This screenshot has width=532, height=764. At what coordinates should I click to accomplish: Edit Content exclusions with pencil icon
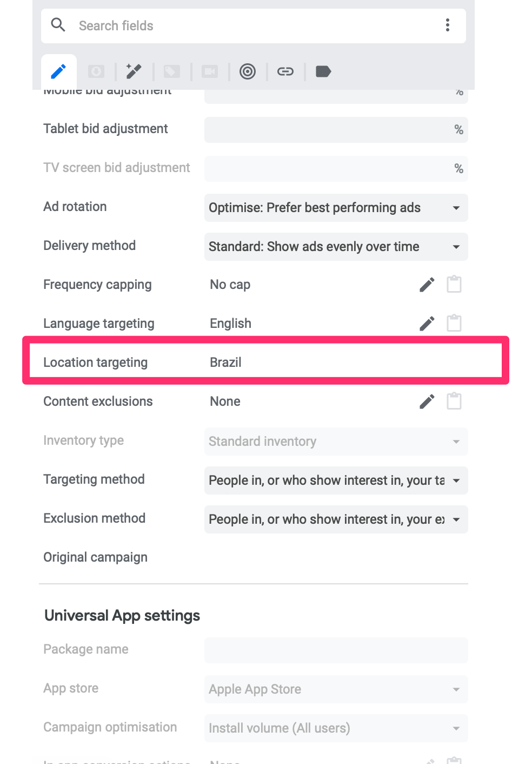[x=427, y=401]
